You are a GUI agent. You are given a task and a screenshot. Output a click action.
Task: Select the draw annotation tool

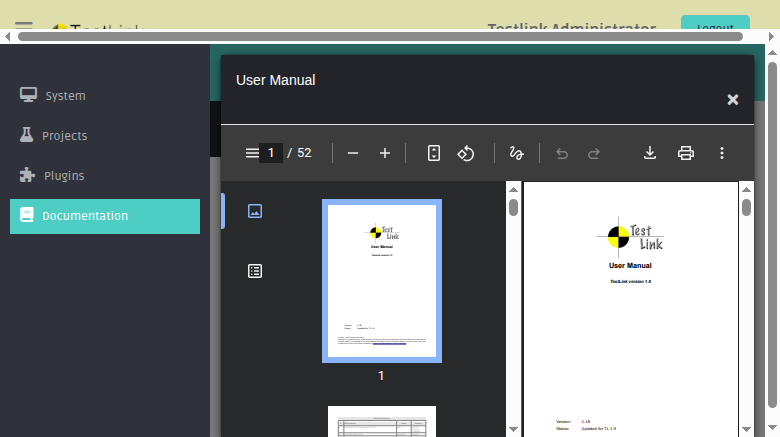pyautogui.click(x=516, y=153)
